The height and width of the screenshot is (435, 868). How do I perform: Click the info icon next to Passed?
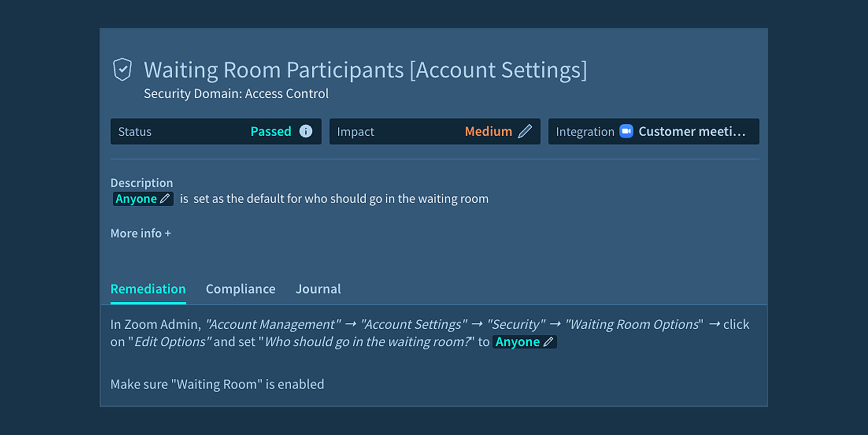pyautogui.click(x=305, y=131)
